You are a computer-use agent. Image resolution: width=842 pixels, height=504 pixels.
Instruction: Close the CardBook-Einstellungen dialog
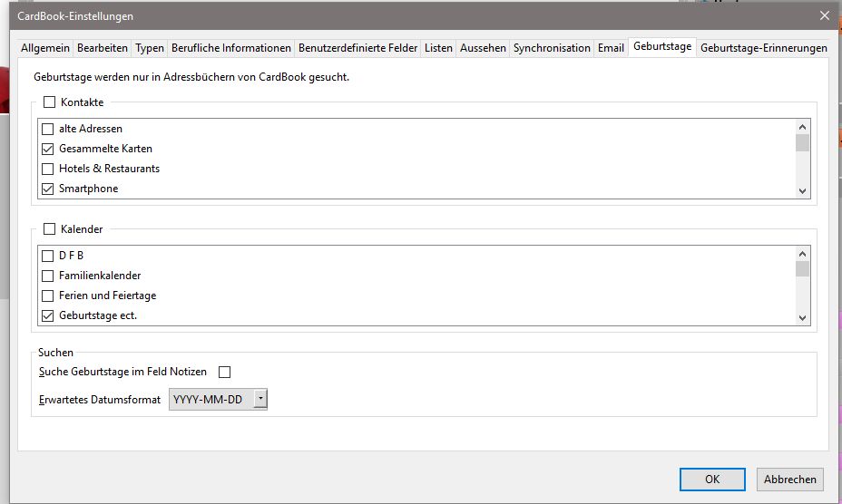(824, 15)
